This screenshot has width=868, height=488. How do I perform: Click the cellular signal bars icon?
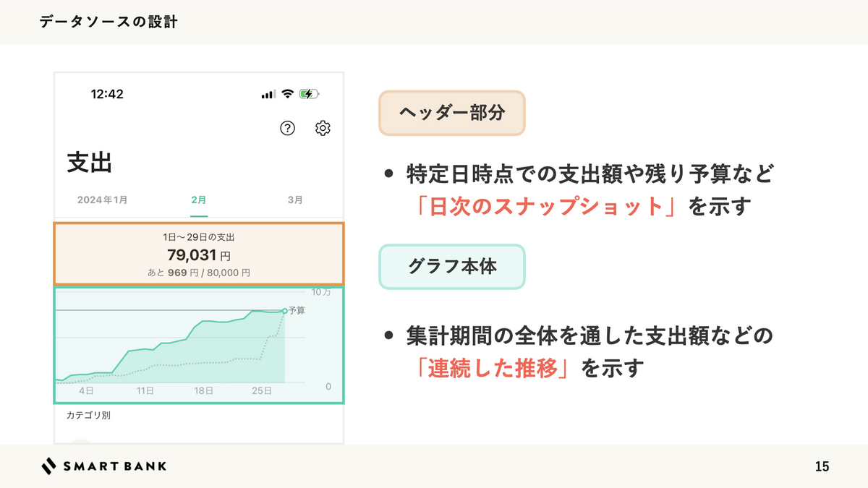(x=268, y=94)
